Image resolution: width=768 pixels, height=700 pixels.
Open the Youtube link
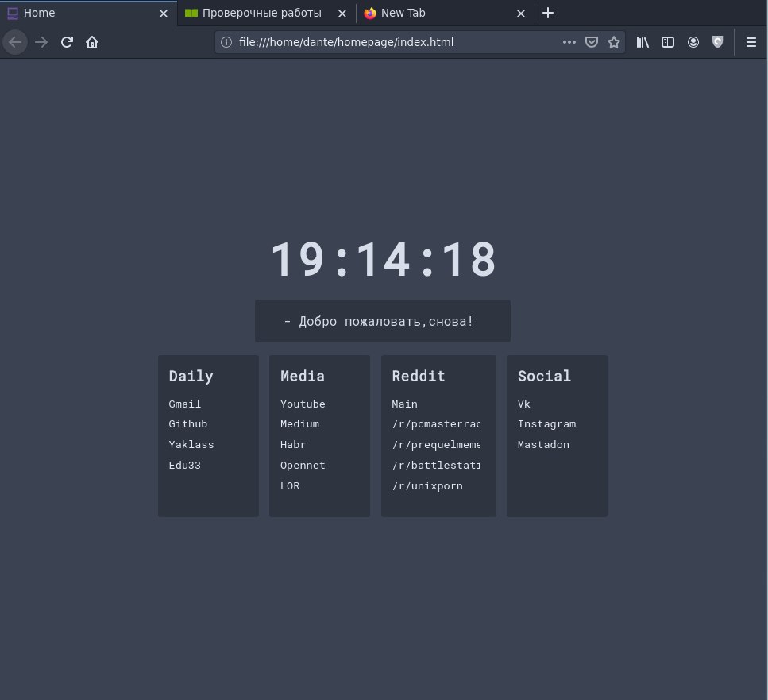tap(303, 404)
